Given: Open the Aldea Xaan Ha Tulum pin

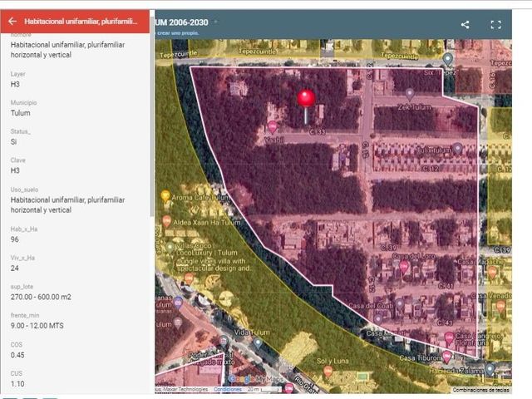Looking at the screenshot, I should coord(166,221).
